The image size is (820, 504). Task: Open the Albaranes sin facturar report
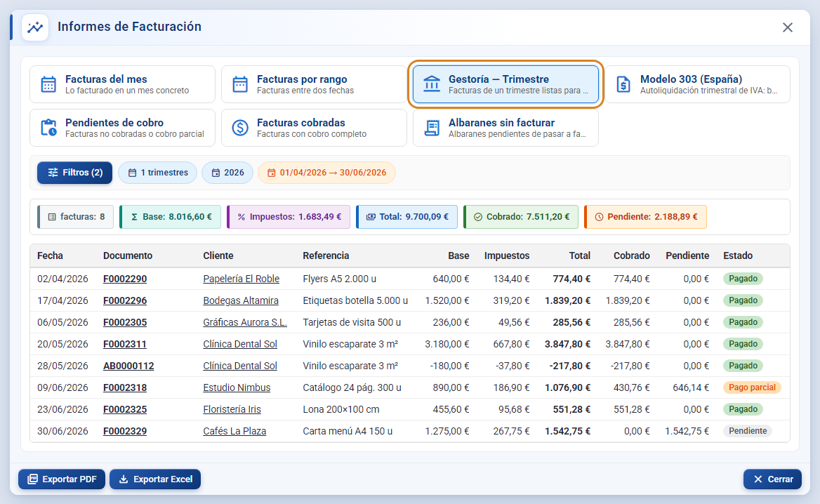coord(505,128)
